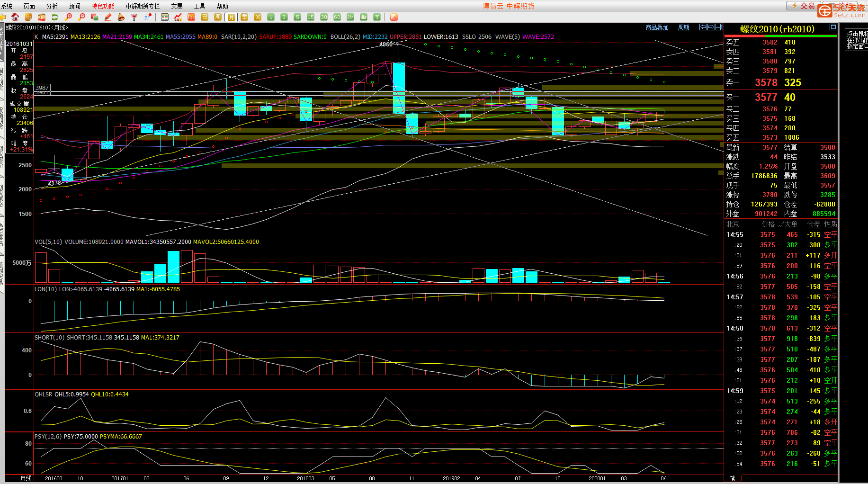Click the red-green buy/sell ratio bar
Image resolution: width=868 pixels, height=484 pixels.
pos(781,36)
